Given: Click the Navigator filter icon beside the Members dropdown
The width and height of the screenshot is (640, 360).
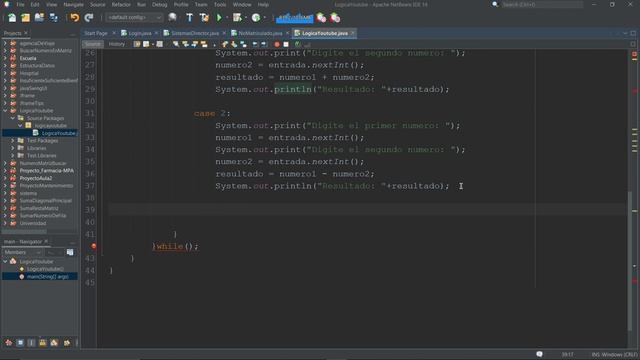Looking at the screenshot, I should click(x=70, y=252).
